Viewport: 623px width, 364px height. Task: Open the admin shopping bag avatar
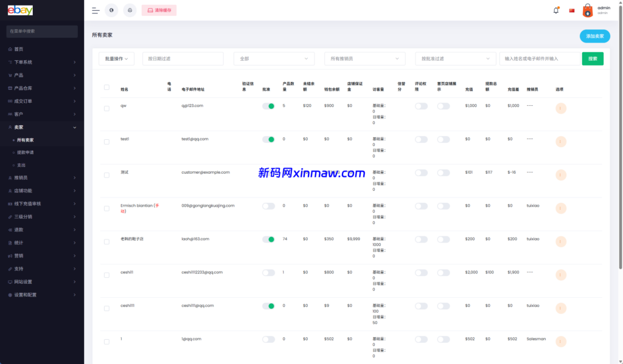588,10
